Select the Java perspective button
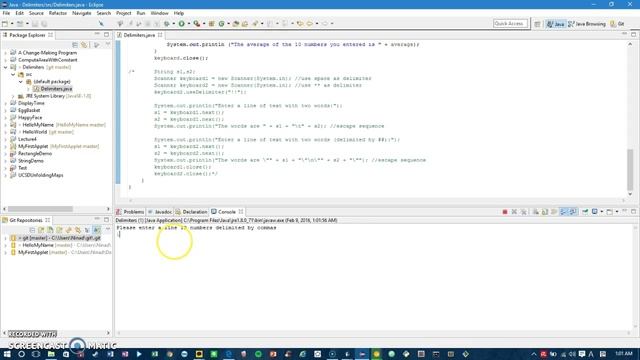640x360 pixels. 556,24
